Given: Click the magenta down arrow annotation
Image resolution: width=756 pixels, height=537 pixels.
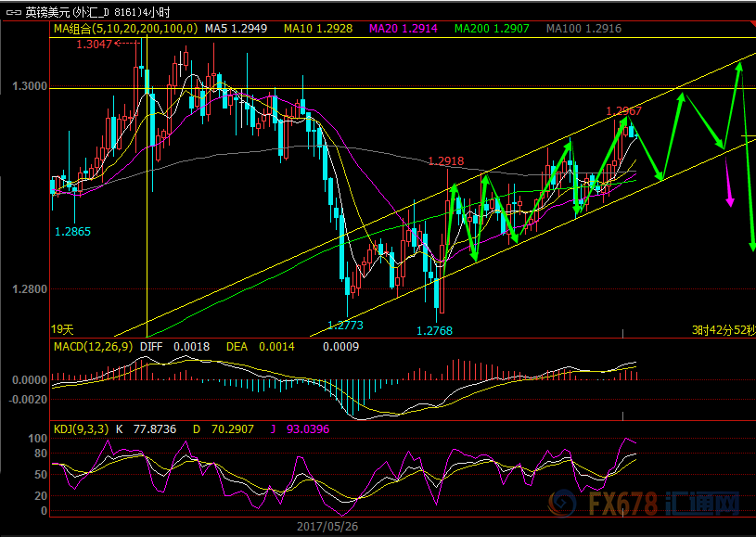Looking at the screenshot, I should (728, 181).
